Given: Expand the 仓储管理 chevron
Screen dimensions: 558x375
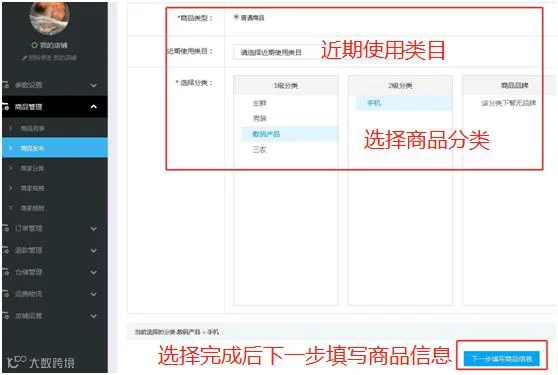Looking at the screenshot, I should tap(94, 273).
